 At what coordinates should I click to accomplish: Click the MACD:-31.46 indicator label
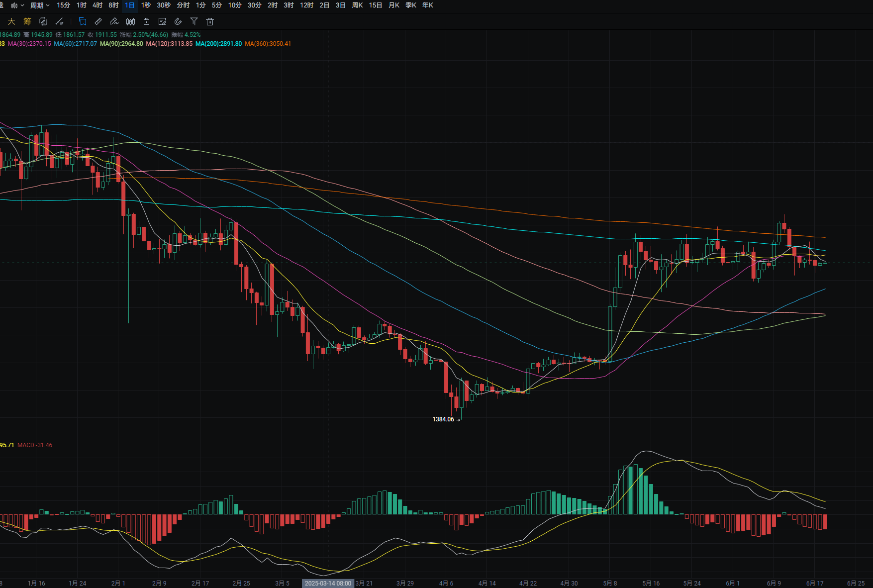35,445
